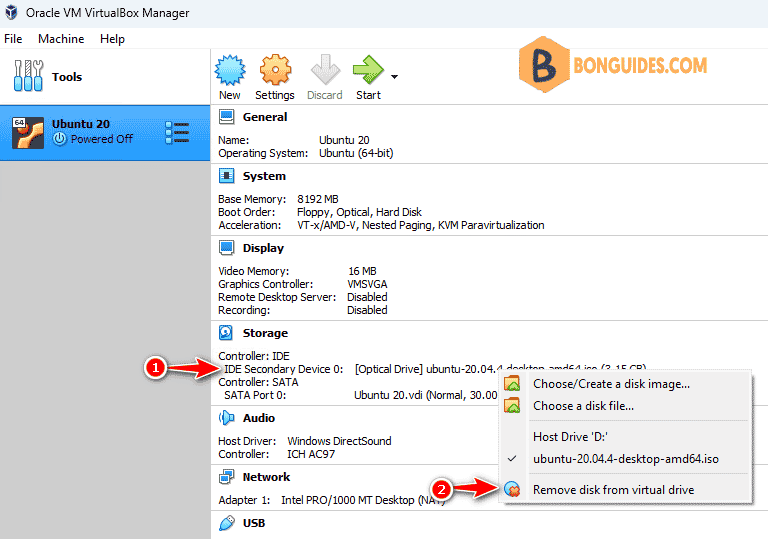Image resolution: width=768 pixels, height=539 pixels.
Task: Open the Audio section heading
Action: click(259, 418)
